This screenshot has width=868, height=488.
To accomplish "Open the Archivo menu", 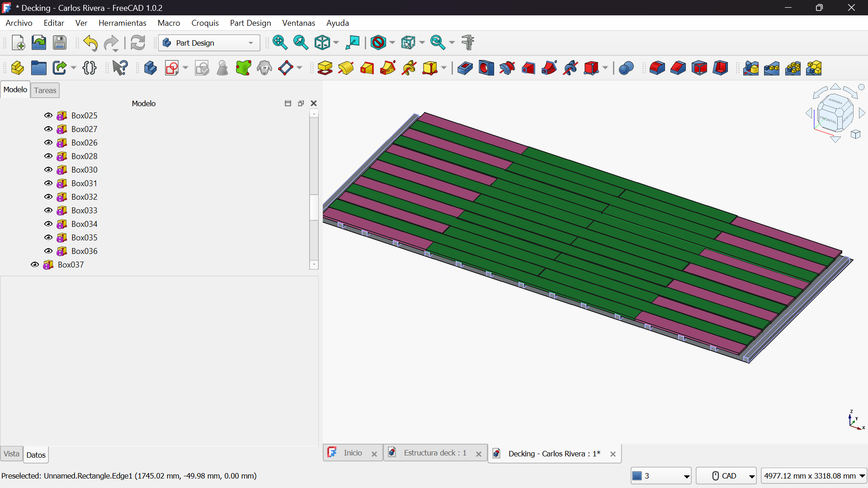I will [x=19, y=23].
